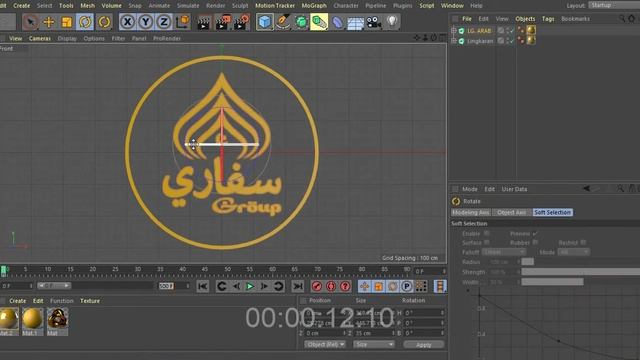Open Edit Render Settings icon
This screenshot has height=360, width=640.
(x=242, y=22)
